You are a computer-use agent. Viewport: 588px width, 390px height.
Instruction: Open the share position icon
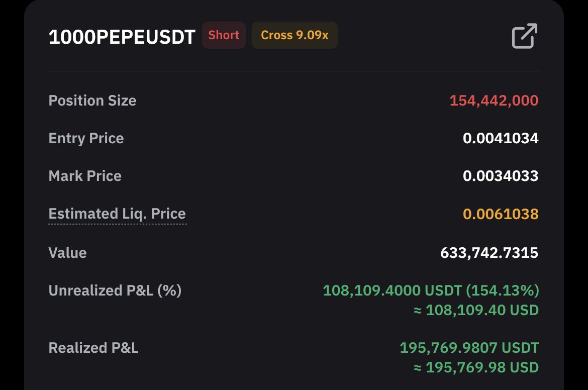(x=525, y=36)
